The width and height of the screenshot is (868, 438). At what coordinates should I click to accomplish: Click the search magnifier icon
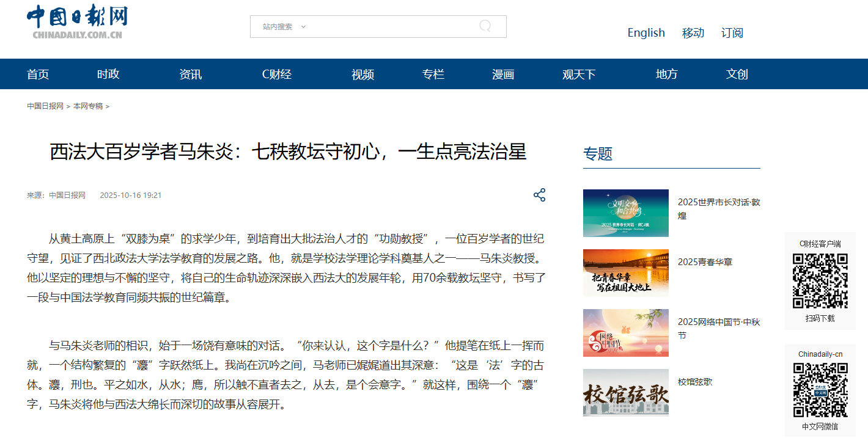pos(485,26)
